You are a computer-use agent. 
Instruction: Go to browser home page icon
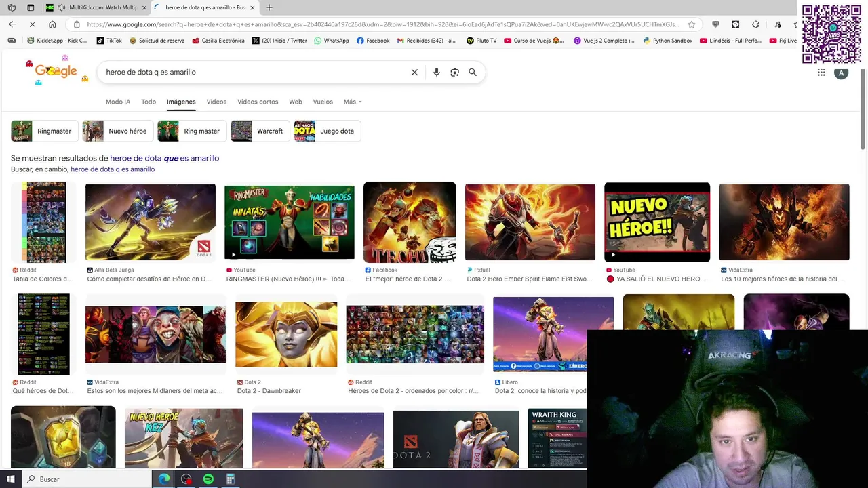(52, 24)
